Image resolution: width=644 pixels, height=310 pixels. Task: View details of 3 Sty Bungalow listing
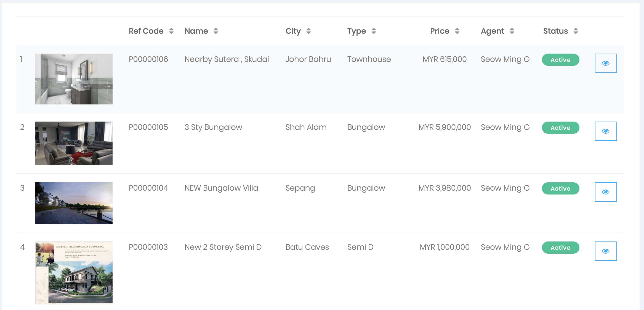(x=606, y=131)
